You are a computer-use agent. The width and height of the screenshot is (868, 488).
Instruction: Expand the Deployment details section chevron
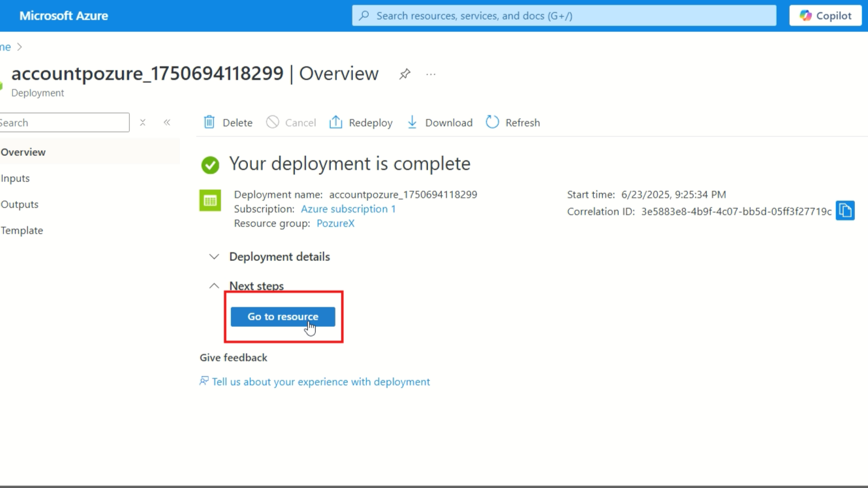click(214, 257)
